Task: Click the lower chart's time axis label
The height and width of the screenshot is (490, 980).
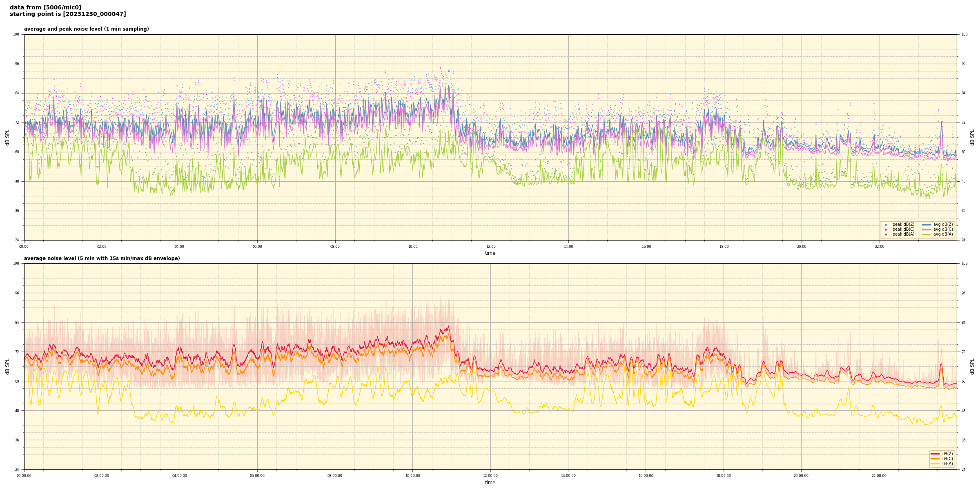Action: [x=490, y=483]
